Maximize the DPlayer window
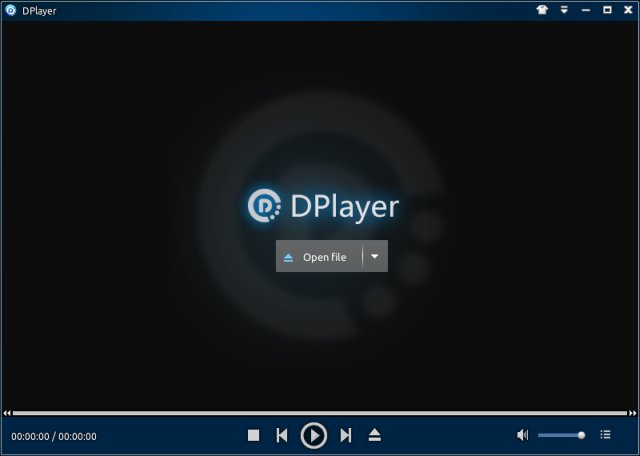This screenshot has width=640, height=456. 607,10
